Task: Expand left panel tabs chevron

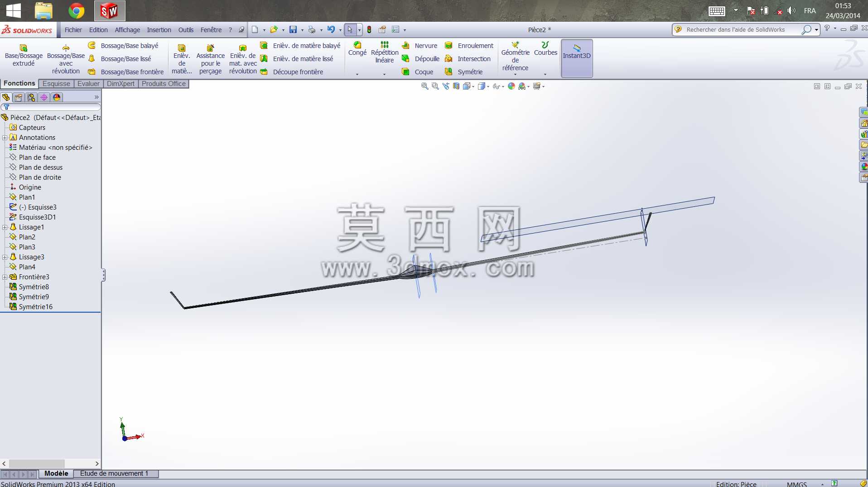Action: (x=96, y=97)
